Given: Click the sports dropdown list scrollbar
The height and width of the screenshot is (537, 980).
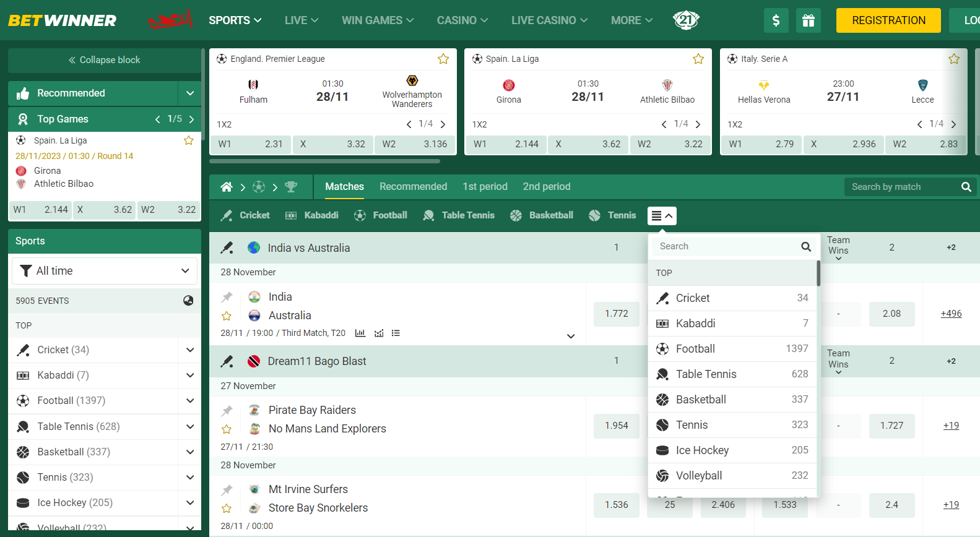Looking at the screenshot, I should [x=818, y=273].
